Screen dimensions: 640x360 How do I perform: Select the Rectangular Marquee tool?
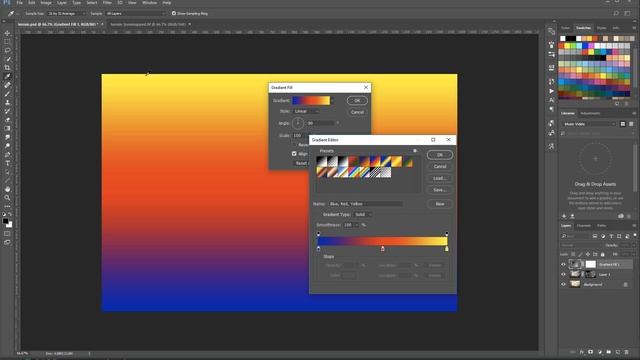coord(7,42)
